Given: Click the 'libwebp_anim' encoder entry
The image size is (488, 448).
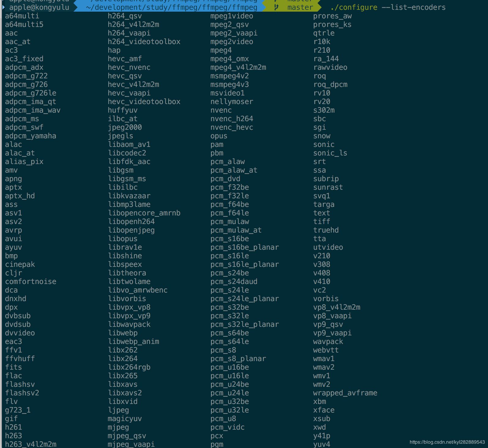Looking at the screenshot, I should point(133,342).
